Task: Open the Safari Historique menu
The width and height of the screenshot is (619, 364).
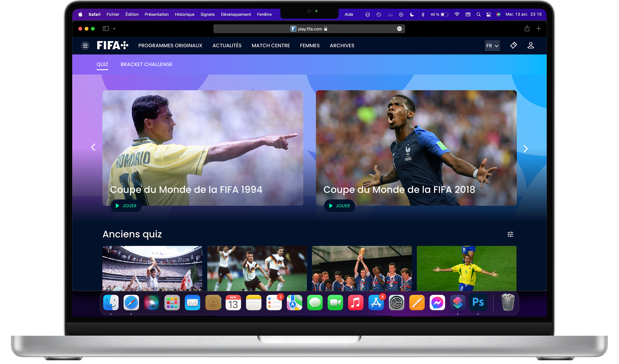Action: (184, 14)
